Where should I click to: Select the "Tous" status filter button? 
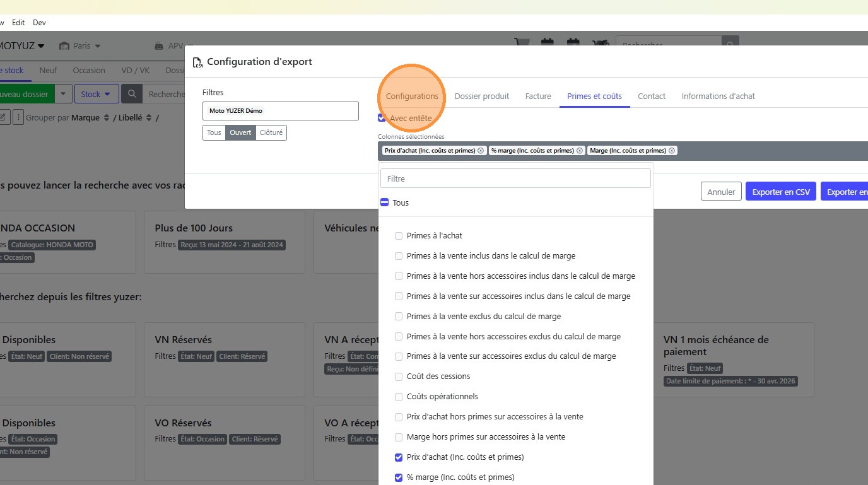(x=214, y=132)
